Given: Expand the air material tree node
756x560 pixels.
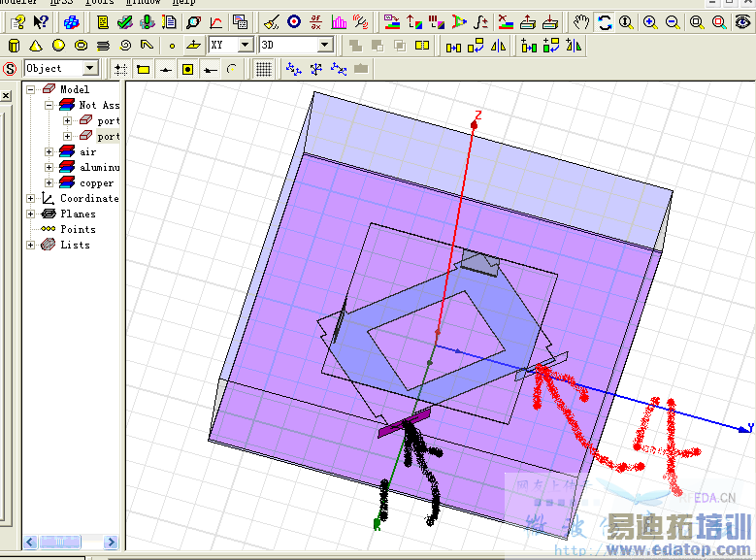Looking at the screenshot, I should click(x=49, y=152).
